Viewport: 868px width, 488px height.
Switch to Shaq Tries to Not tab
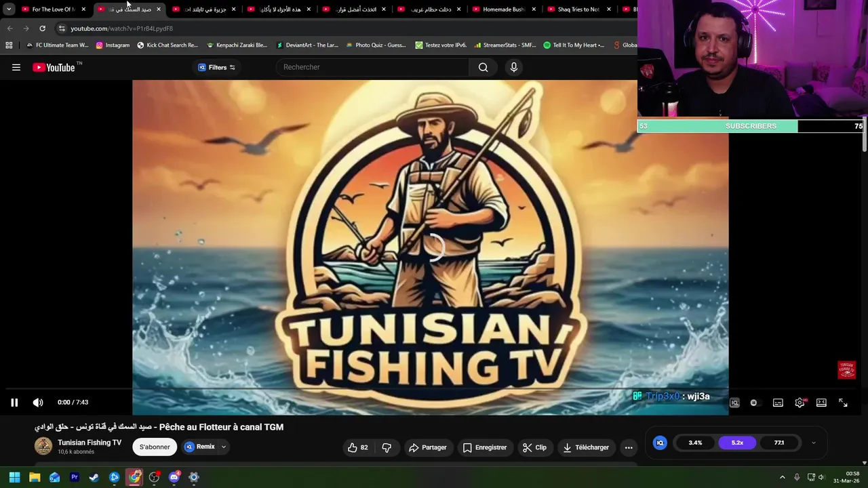coord(578,9)
